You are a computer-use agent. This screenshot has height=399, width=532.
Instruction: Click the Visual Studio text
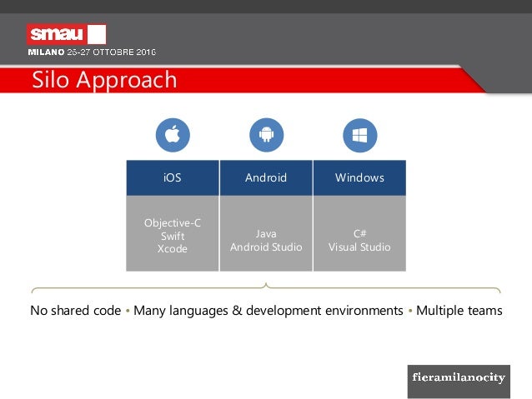pyautogui.click(x=359, y=247)
